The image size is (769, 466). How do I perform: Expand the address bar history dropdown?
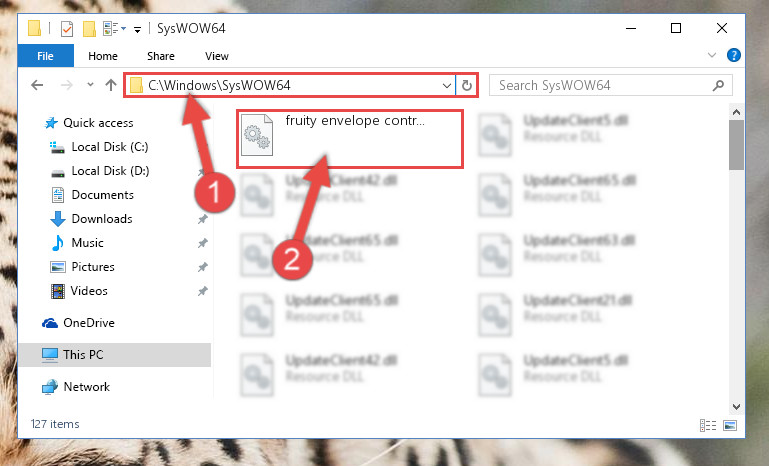446,85
